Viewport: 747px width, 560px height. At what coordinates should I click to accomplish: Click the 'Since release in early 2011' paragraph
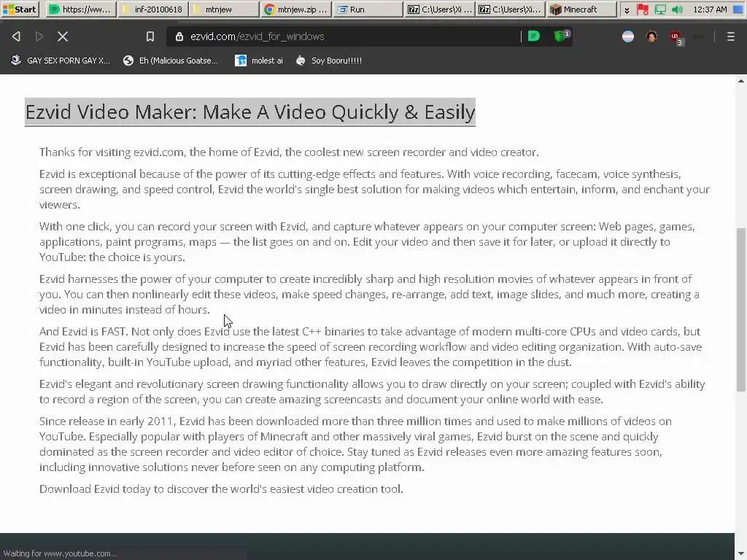[x=355, y=444]
